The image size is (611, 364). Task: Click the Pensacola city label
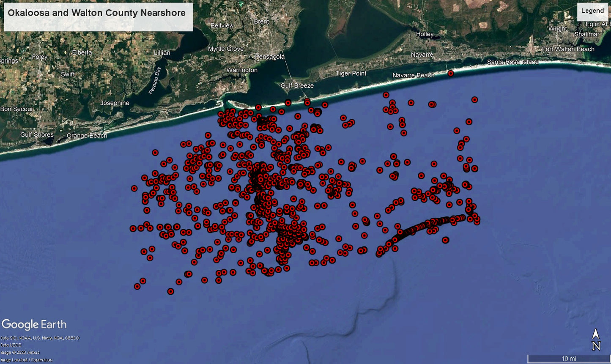[x=269, y=57]
